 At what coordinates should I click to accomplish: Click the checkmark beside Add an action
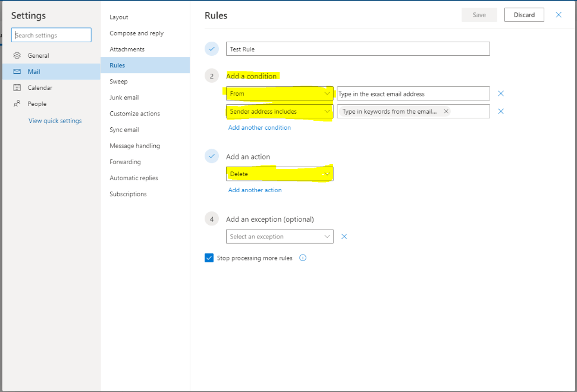coord(212,156)
